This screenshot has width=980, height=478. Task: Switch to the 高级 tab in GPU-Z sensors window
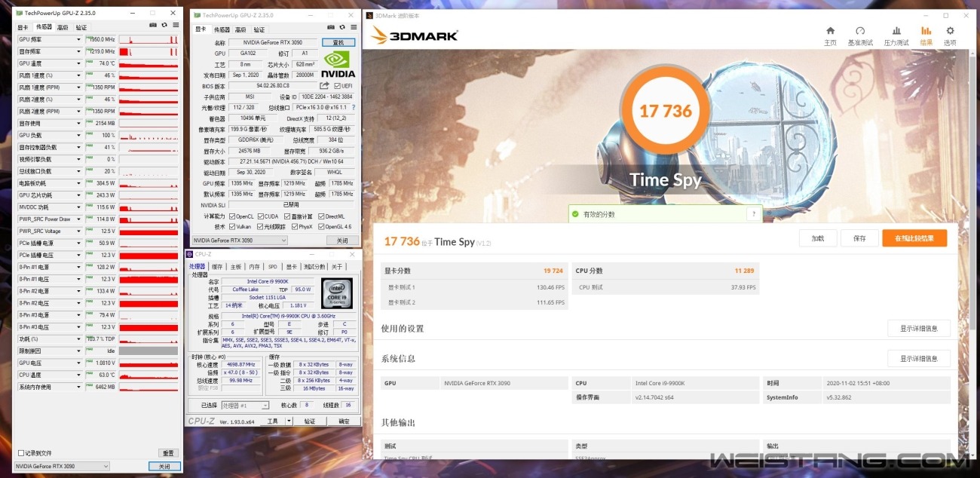(63, 28)
